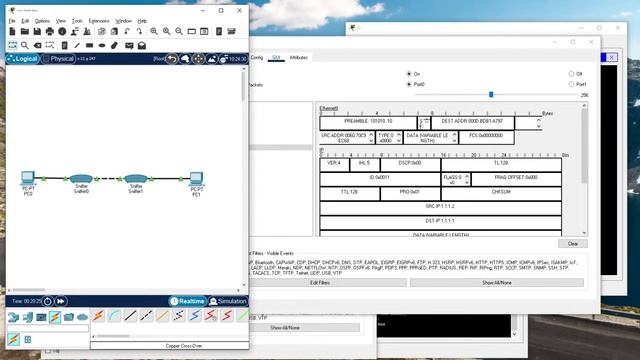Pick the Select tool in second toolbar
The image size is (640, 360).
pyautogui.click(x=12, y=45)
